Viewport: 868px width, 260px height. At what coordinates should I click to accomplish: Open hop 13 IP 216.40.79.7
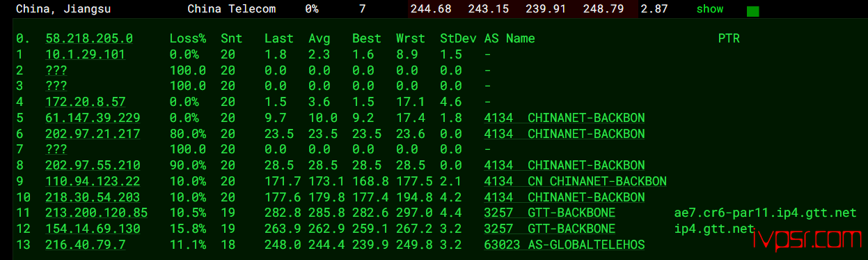point(86,245)
